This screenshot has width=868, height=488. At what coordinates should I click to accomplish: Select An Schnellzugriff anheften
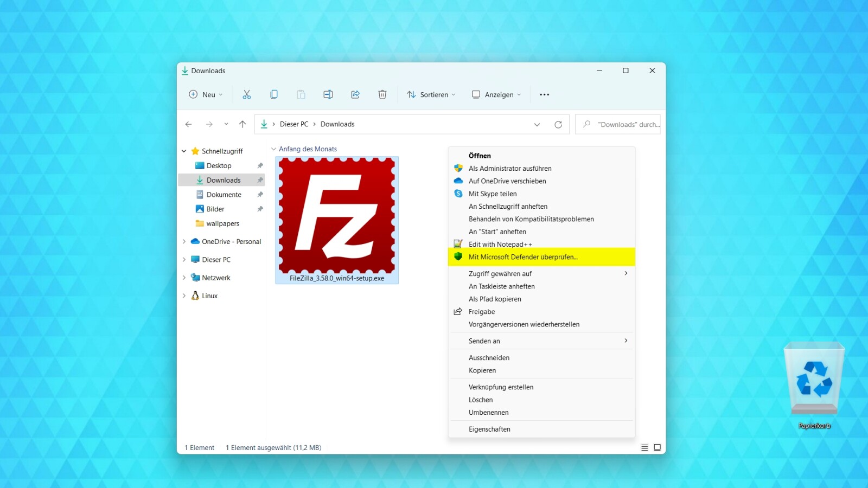coord(541,207)
